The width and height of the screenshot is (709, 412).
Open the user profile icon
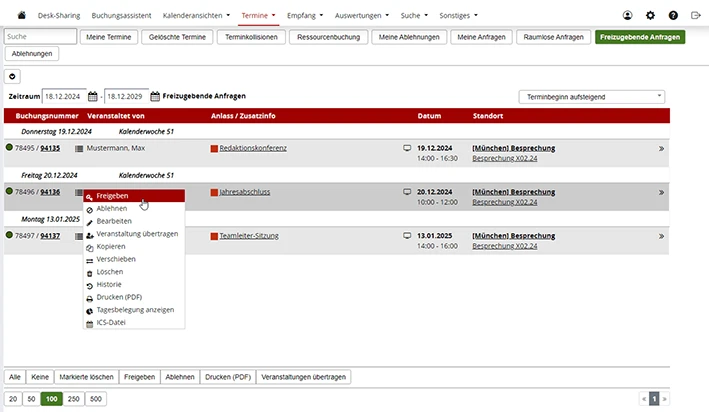tap(627, 15)
